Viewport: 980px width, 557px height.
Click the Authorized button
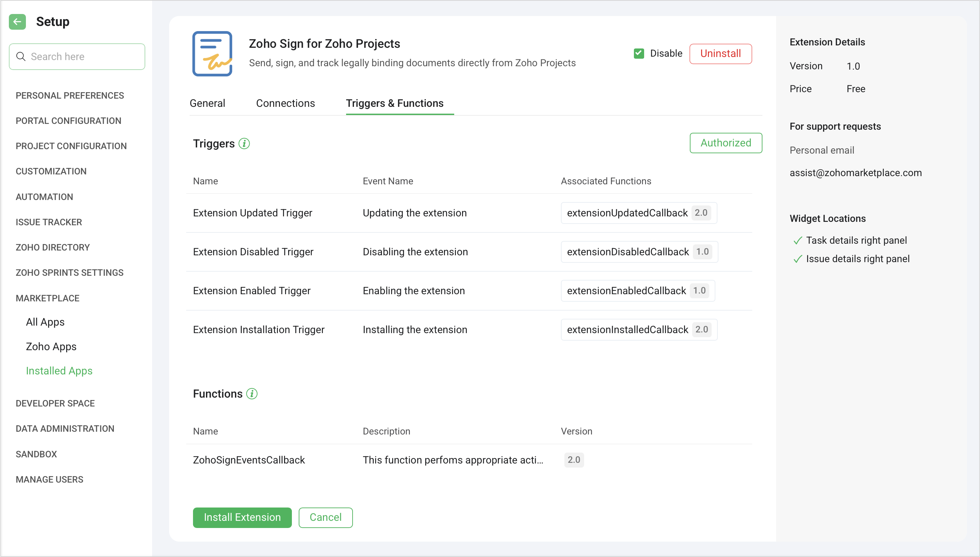(x=725, y=143)
